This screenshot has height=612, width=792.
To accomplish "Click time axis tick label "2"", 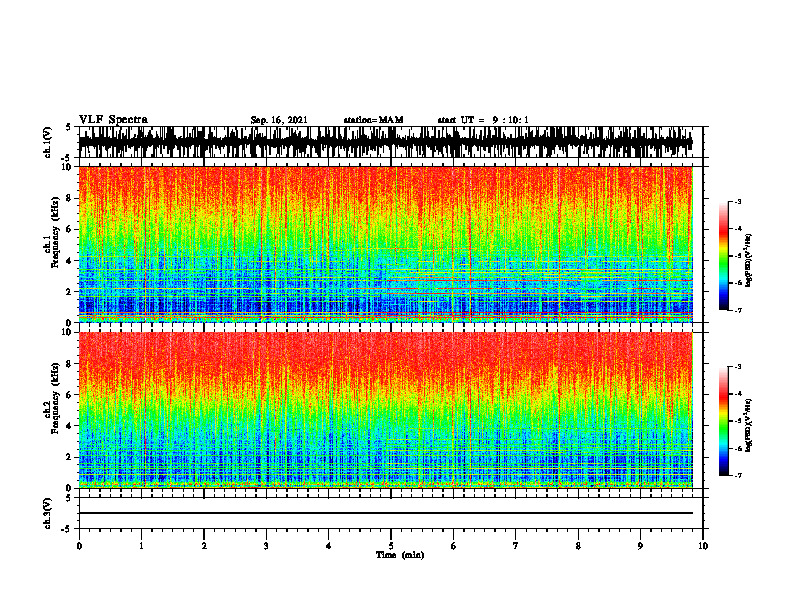I will (x=204, y=546).
